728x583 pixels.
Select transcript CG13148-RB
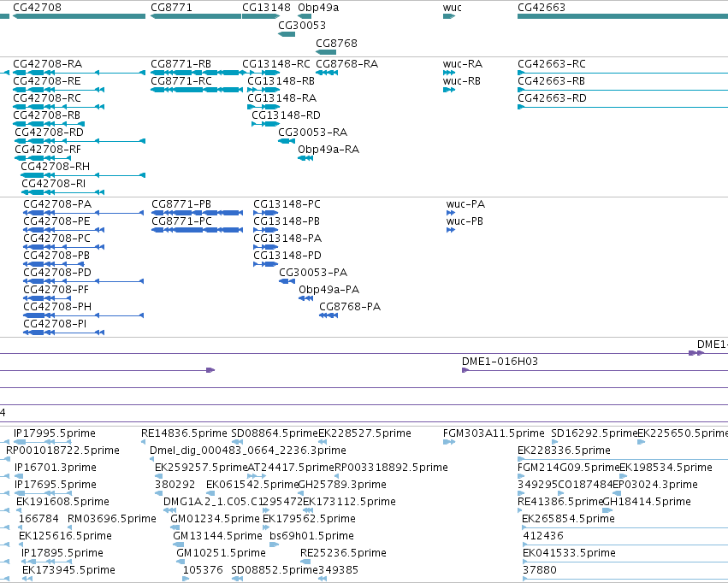(x=281, y=81)
